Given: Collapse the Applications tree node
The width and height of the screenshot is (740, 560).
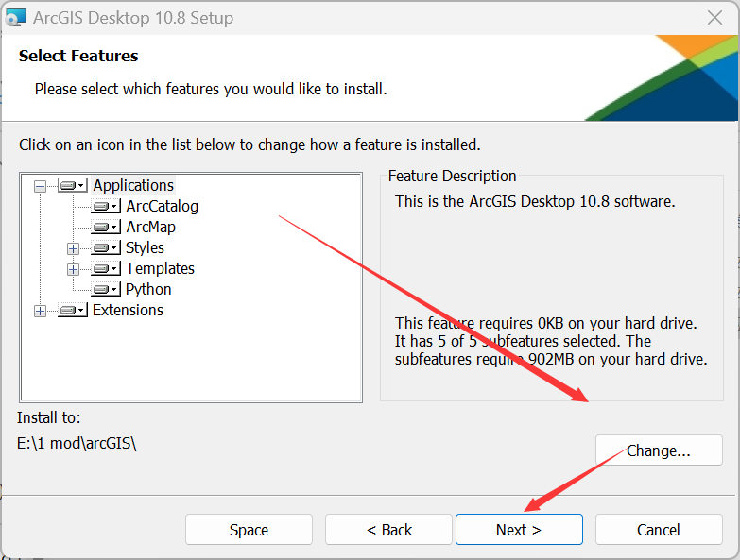Looking at the screenshot, I should (x=40, y=186).
